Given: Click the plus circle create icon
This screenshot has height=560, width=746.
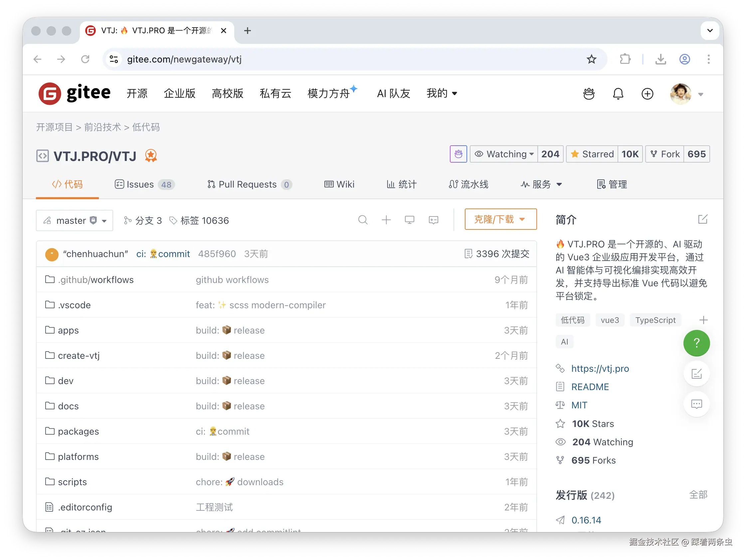Looking at the screenshot, I should click(647, 94).
